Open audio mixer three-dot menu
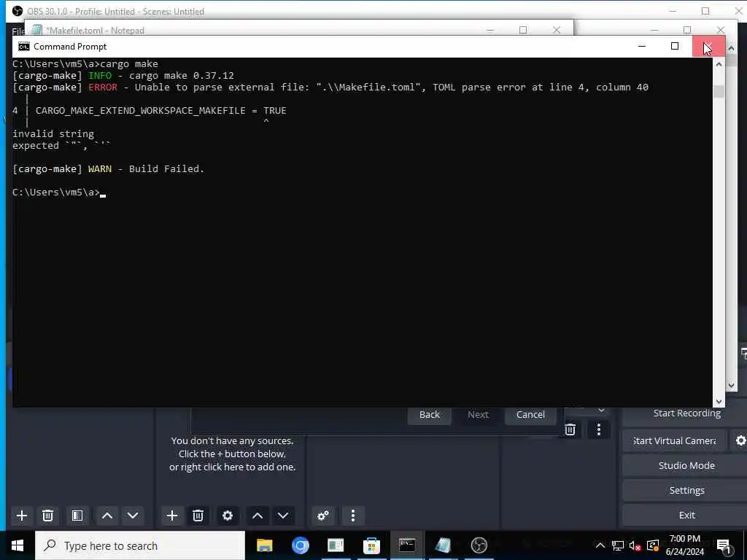This screenshot has height=560, width=747. (x=353, y=516)
